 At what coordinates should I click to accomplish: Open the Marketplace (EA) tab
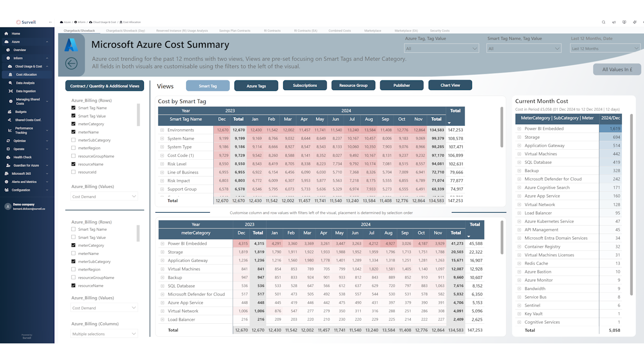coord(406,31)
